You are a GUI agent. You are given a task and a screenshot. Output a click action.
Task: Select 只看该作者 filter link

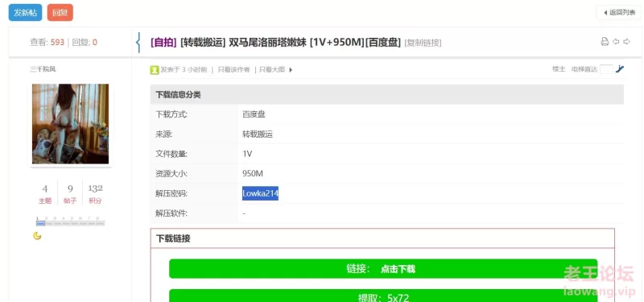point(233,70)
